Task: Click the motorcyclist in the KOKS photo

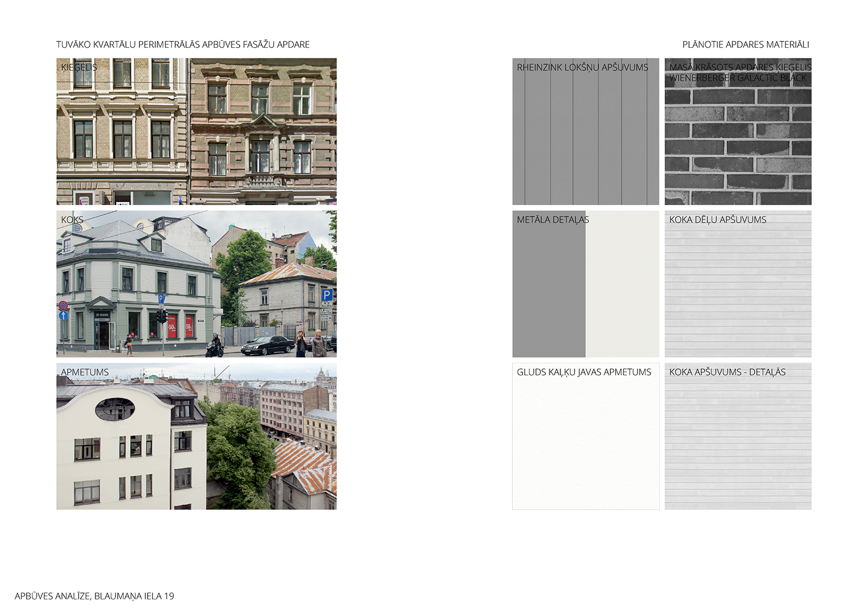Action: 215,346
